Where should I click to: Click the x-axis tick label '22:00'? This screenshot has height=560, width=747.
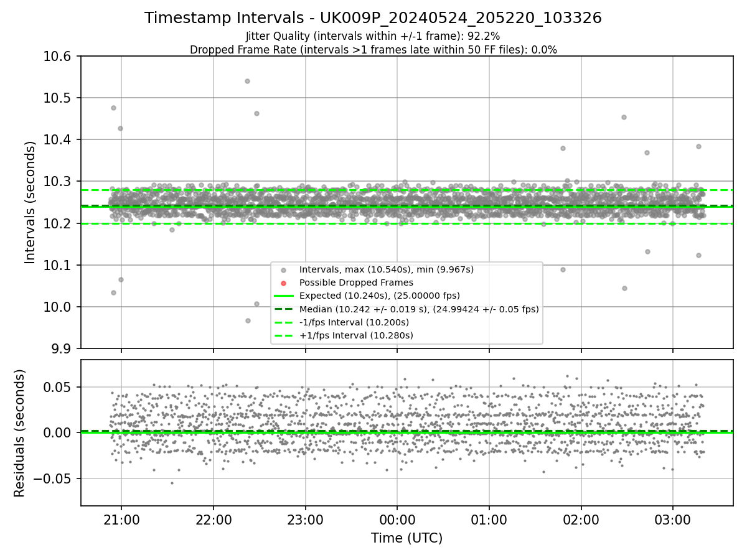214,520
